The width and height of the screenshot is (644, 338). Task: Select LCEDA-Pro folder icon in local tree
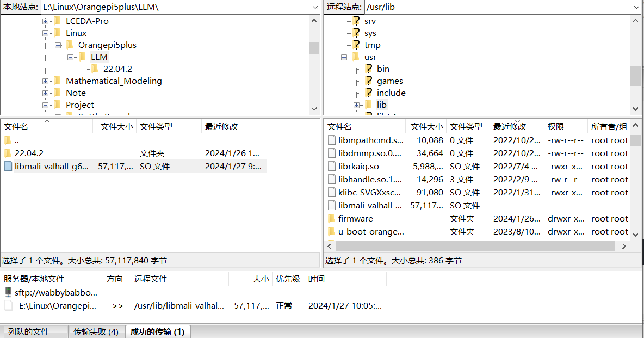click(58, 21)
